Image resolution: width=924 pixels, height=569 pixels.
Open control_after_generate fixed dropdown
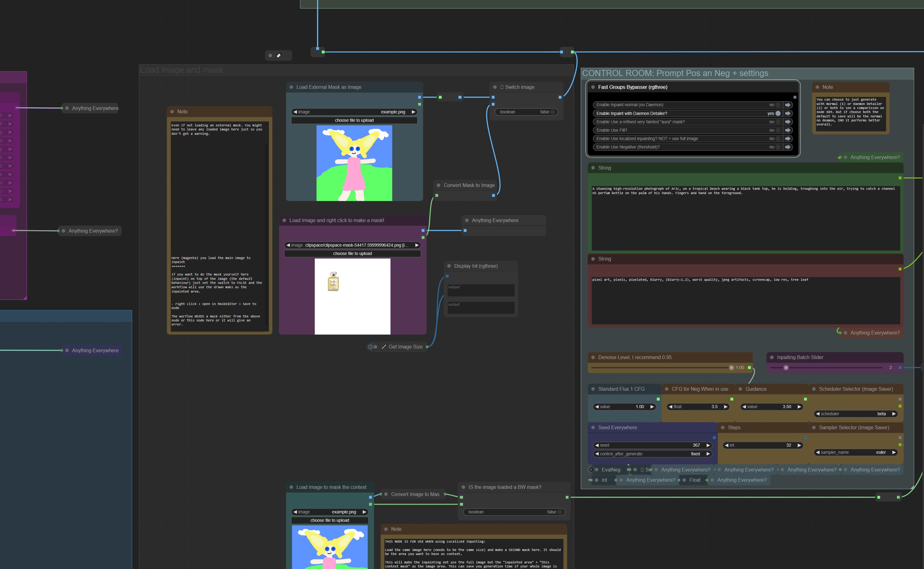coord(652,454)
